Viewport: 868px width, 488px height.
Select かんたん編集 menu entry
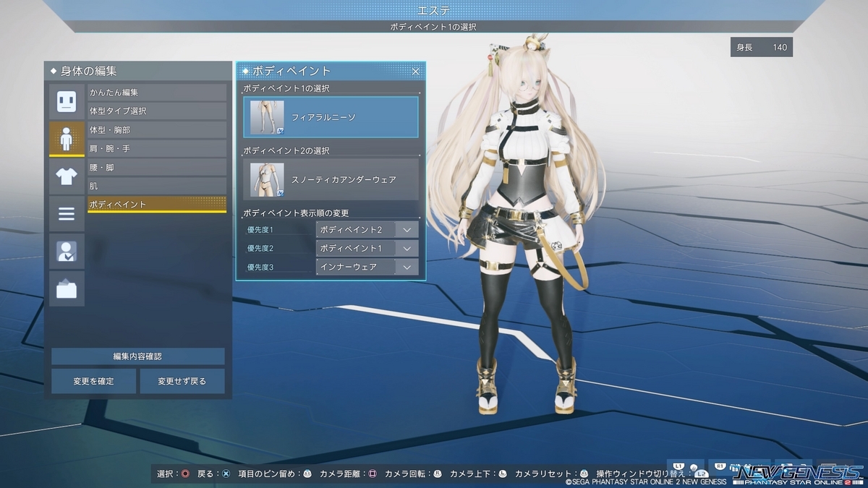tap(157, 93)
